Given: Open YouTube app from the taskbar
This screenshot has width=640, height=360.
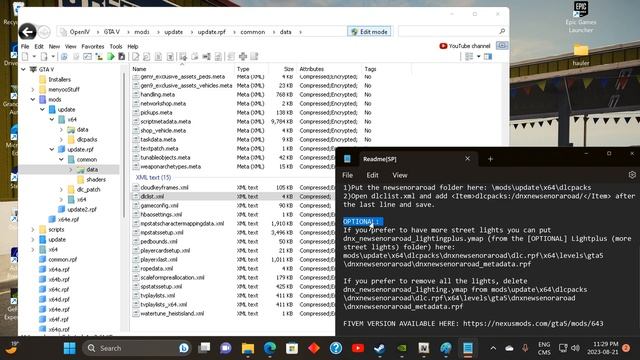Looking at the screenshot, I should [358, 348].
